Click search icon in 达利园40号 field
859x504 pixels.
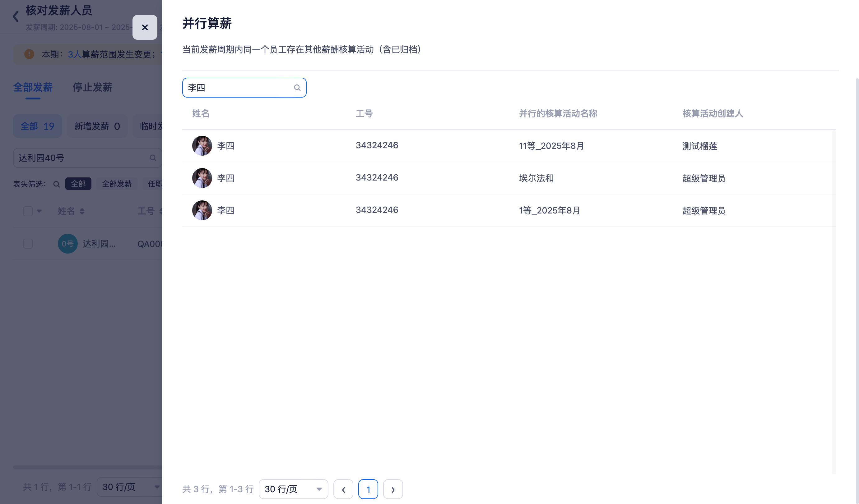point(153,158)
